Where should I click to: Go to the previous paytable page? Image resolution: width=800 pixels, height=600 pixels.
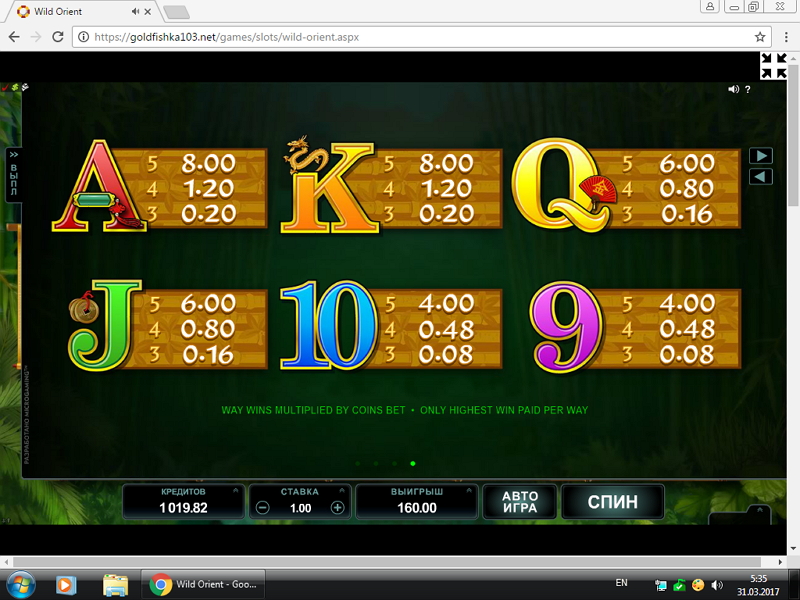click(x=760, y=177)
